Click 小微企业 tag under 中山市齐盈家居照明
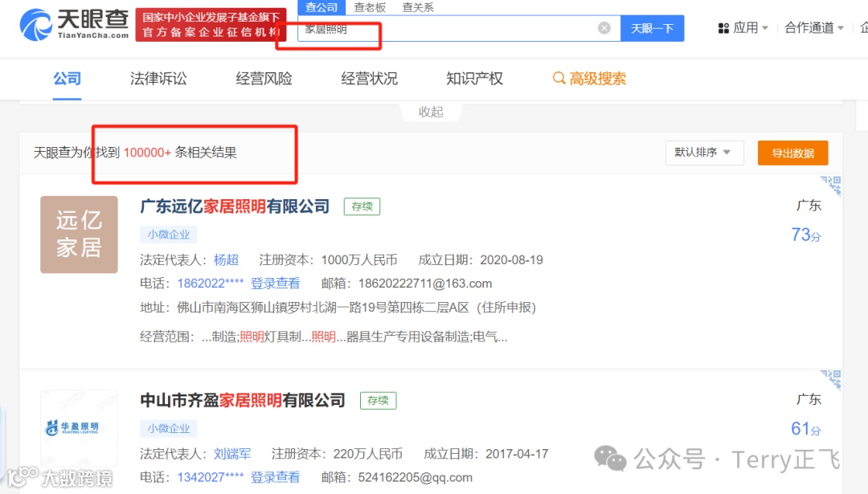 [x=168, y=428]
